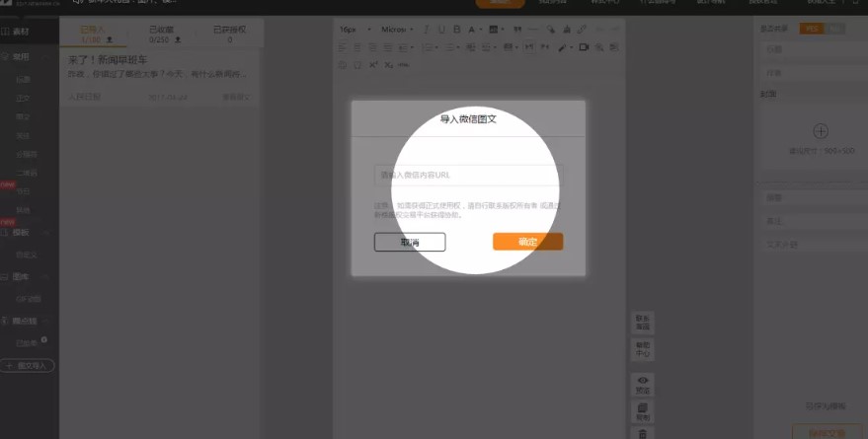Click the 确定 confirm button in dialog

[527, 242]
